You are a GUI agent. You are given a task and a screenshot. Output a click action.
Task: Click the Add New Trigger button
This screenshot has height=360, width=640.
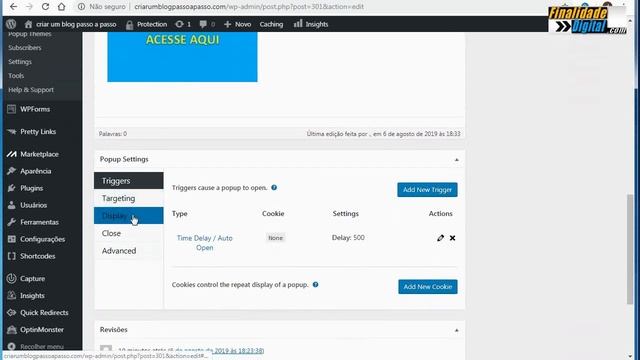[x=427, y=189]
